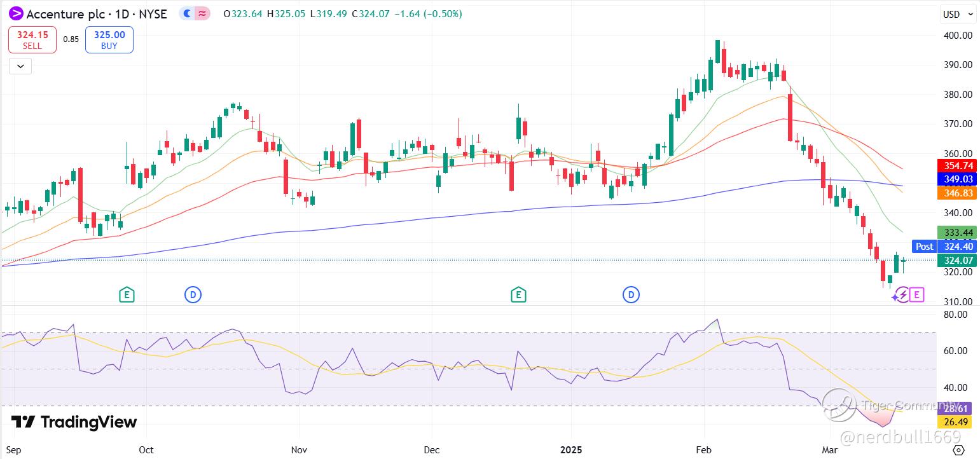The image size is (980, 459).
Task: Click the 370.00 price axis label
Action: click(x=958, y=124)
